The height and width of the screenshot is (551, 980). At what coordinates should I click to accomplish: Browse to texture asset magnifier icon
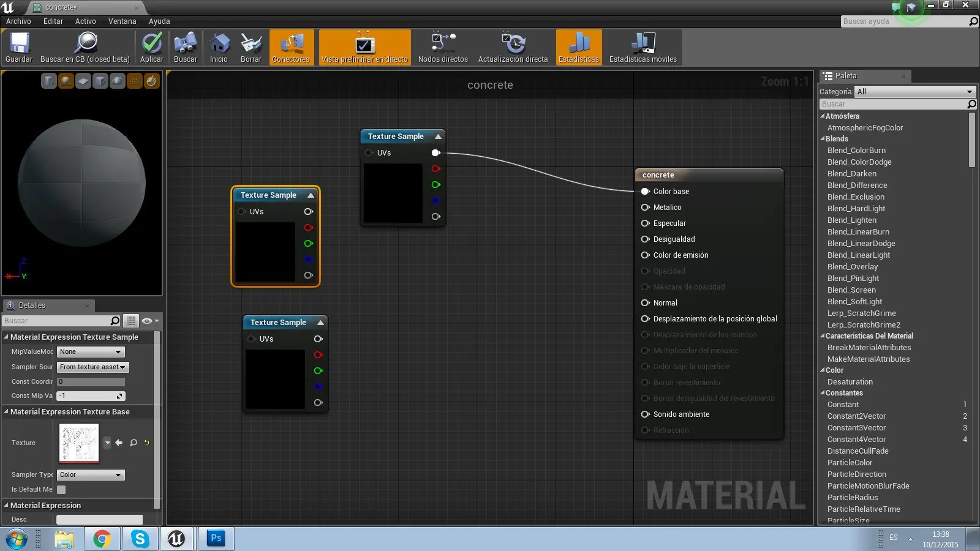point(134,443)
